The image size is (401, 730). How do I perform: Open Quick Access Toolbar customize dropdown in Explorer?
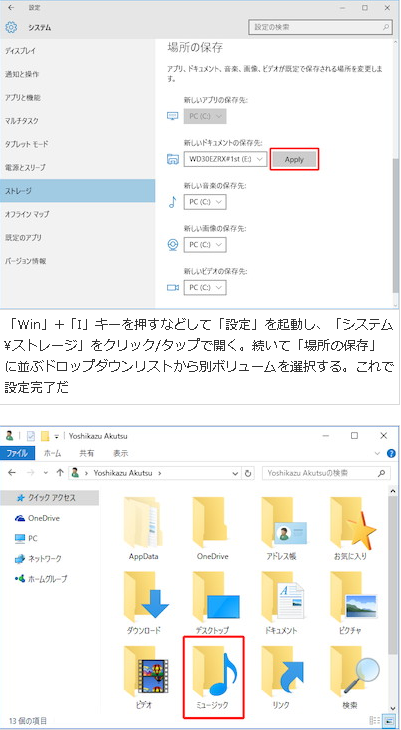click(x=56, y=436)
